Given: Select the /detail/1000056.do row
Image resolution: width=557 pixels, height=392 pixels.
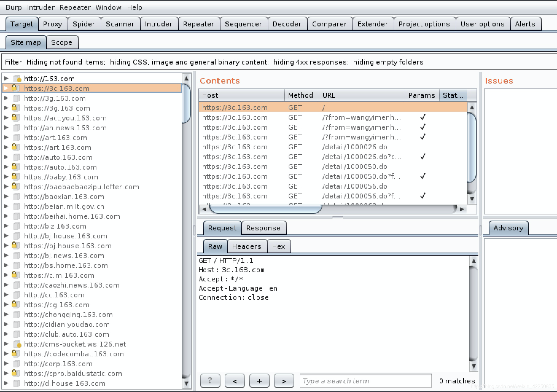Looking at the screenshot, I should pos(333,186).
